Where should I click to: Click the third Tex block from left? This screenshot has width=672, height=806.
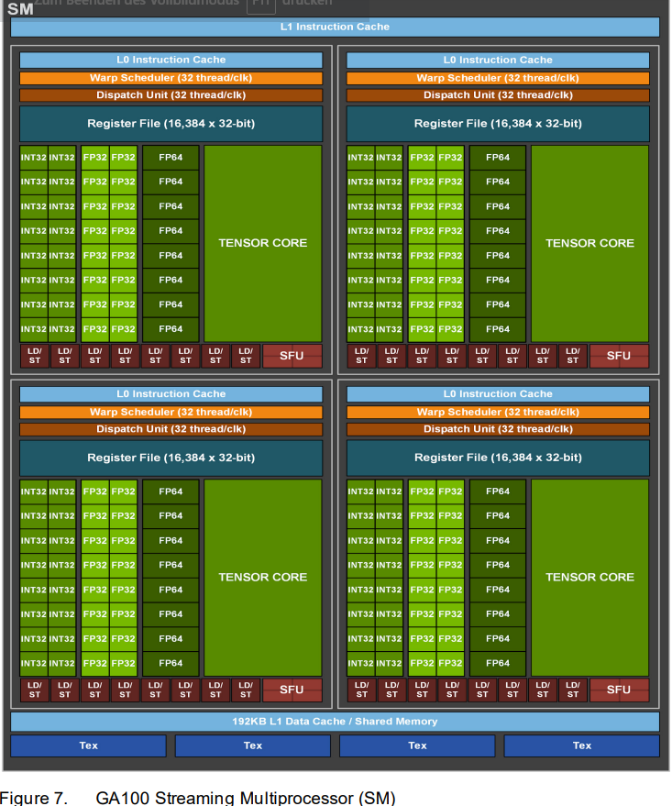(417, 745)
